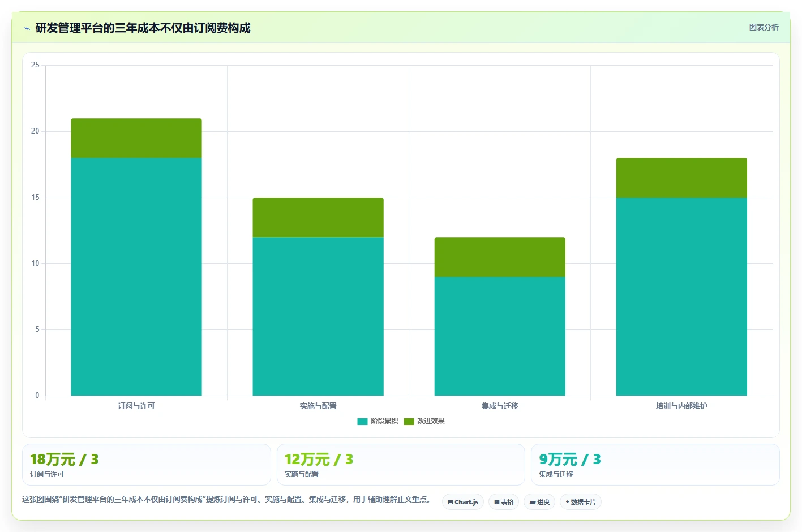Image resolution: width=802 pixels, height=532 pixels.
Task: Select the 进度 tag chip
Action: (x=539, y=502)
